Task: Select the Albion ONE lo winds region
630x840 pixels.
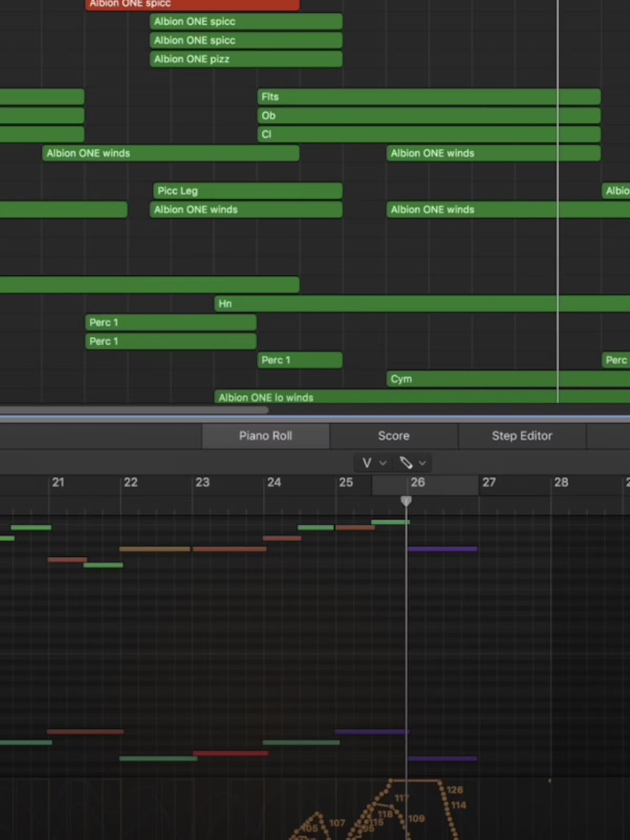Action: tap(420, 397)
